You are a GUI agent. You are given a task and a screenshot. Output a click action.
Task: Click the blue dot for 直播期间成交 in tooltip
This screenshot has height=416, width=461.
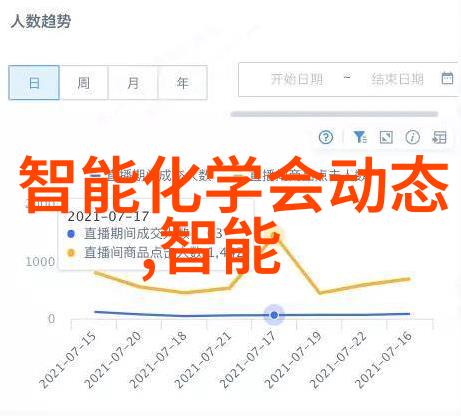pyautogui.click(x=71, y=234)
